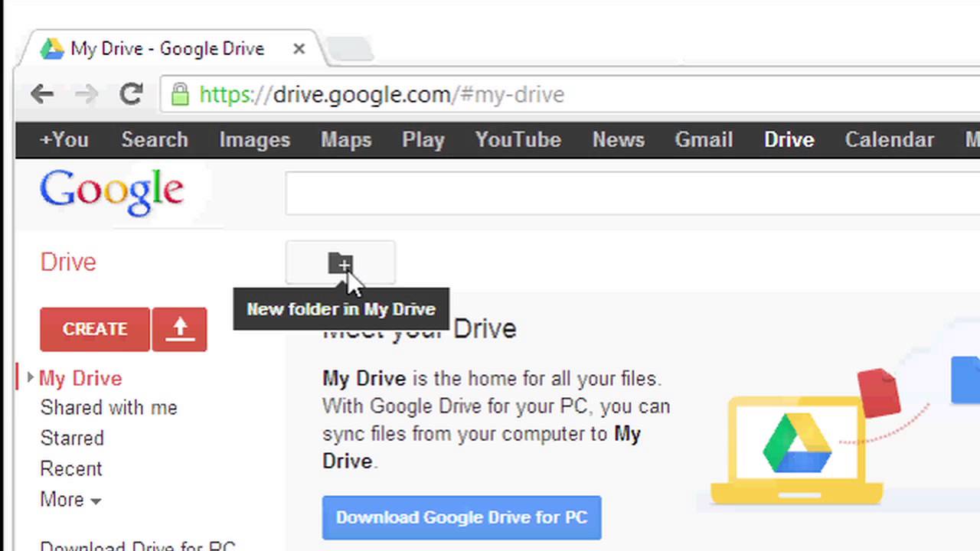Open the Starred view
The height and width of the screenshot is (551, 980).
point(72,439)
